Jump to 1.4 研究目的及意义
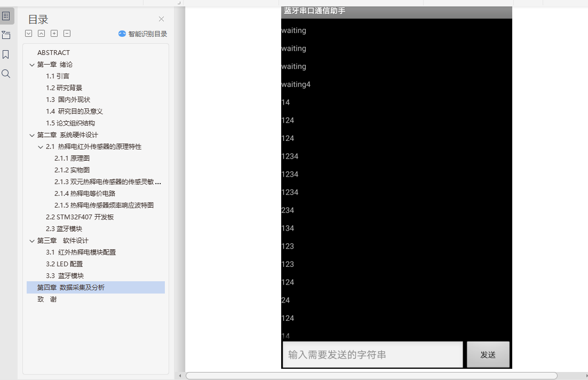Image resolution: width=588 pixels, height=380 pixels. click(x=75, y=112)
